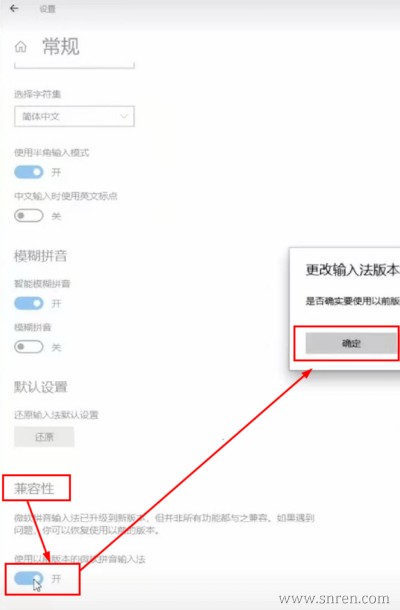
Task: Click the 常规 page heading
Action: [61, 46]
